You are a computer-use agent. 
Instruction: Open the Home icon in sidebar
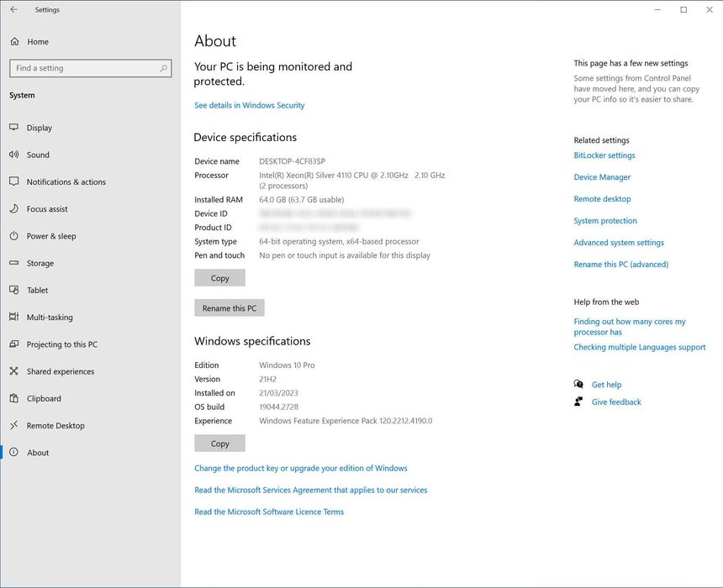click(x=15, y=41)
